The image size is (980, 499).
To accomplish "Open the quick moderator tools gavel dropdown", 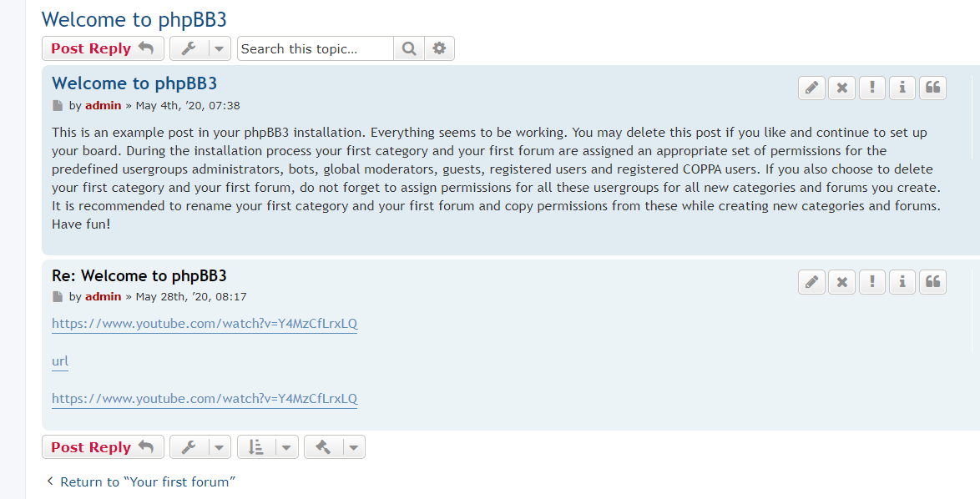I will tap(335, 447).
